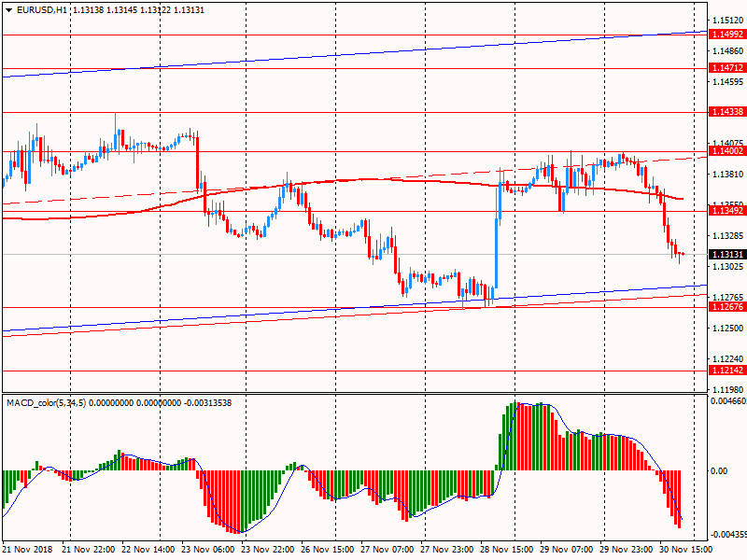Click the red 1.12142 price level label
747x560 pixels.
click(726, 370)
